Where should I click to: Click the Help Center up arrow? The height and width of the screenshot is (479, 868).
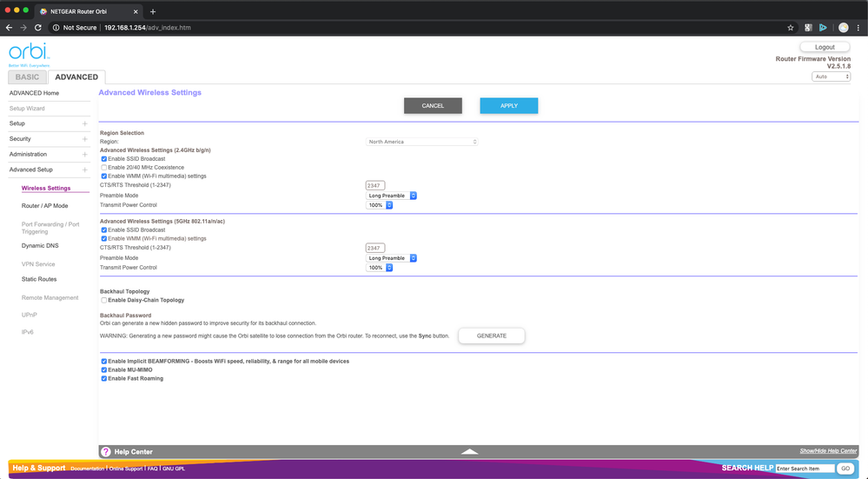469,452
